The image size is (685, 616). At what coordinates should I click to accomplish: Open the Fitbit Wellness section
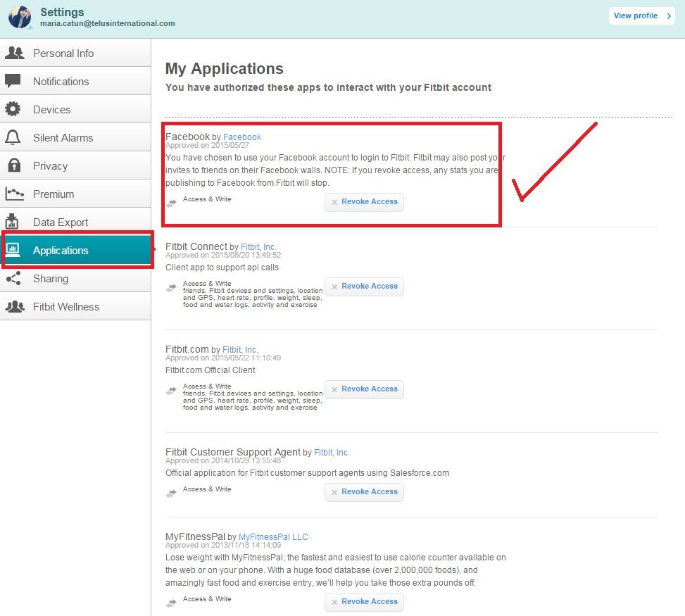75,307
